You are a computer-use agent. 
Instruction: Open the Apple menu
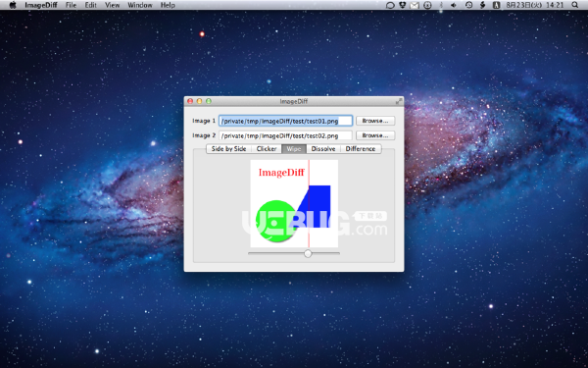(13, 5)
